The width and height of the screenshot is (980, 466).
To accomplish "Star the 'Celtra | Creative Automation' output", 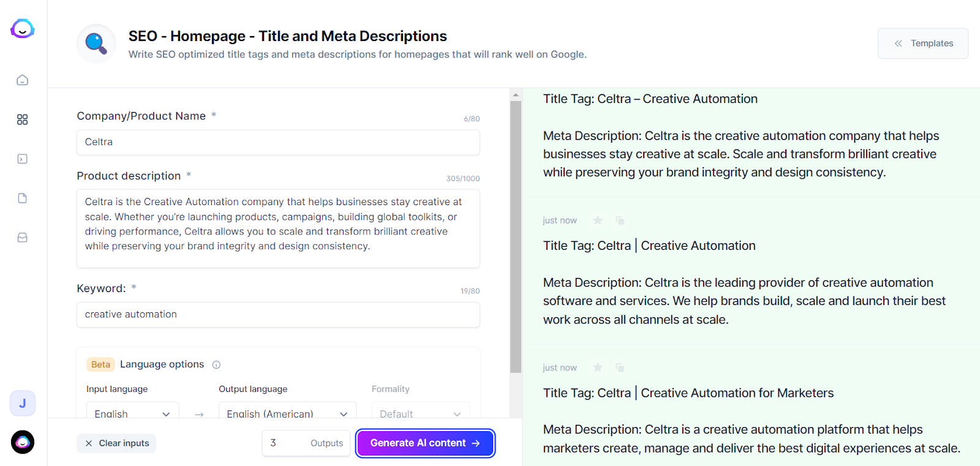I will coord(598,220).
